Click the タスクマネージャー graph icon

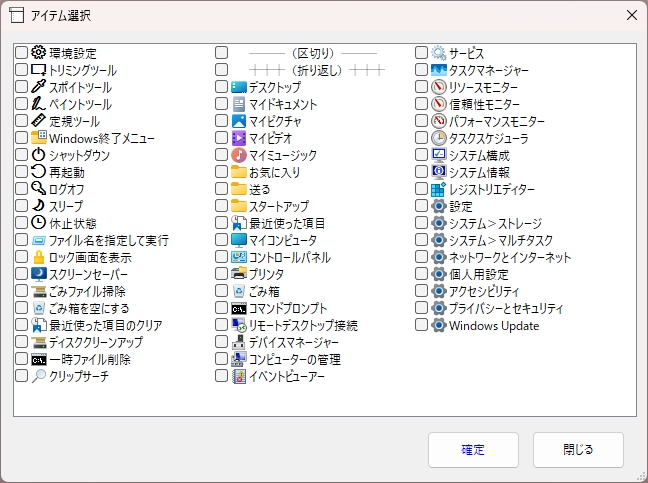(x=438, y=70)
